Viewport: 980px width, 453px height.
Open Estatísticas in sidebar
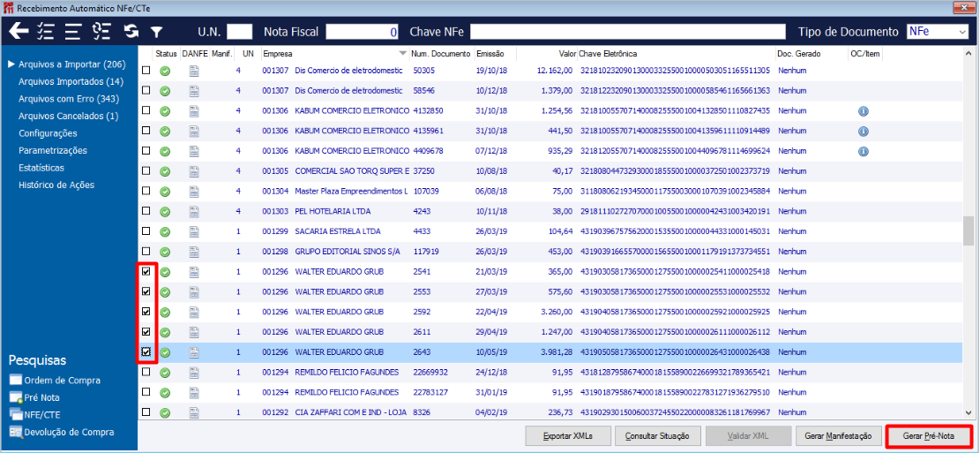tap(41, 168)
